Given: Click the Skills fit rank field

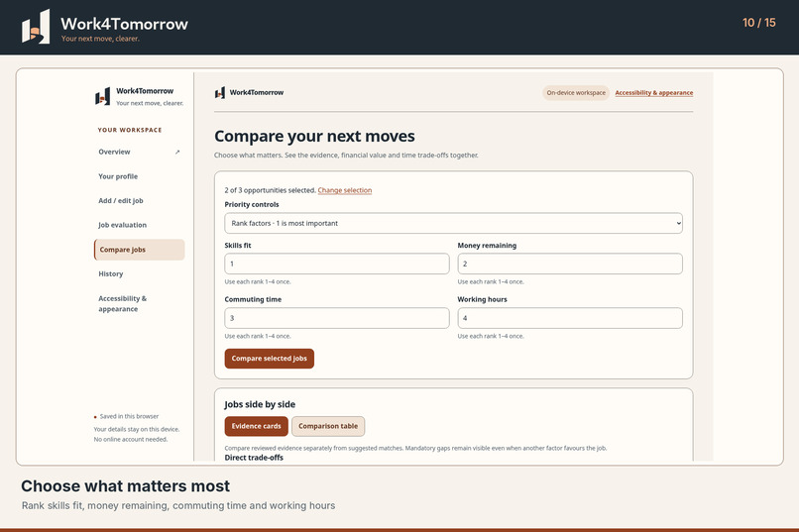Looking at the screenshot, I should click(x=337, y=264).
